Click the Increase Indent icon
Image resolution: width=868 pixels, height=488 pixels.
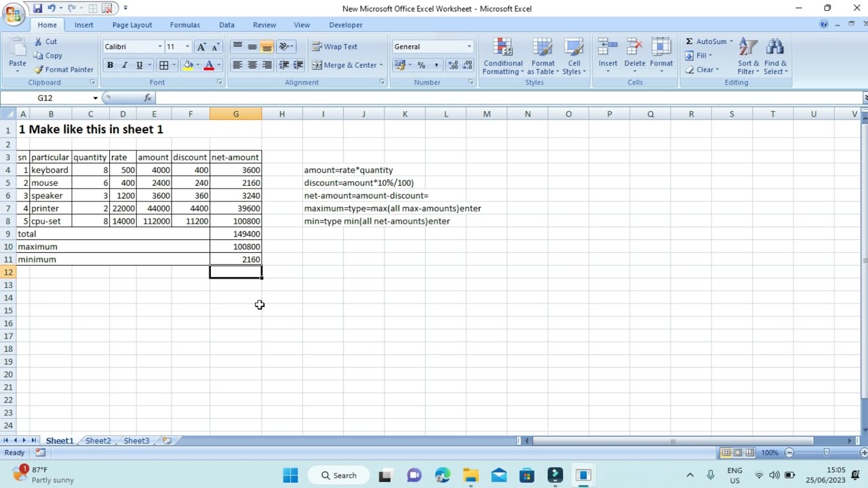(x=298, y=65)
